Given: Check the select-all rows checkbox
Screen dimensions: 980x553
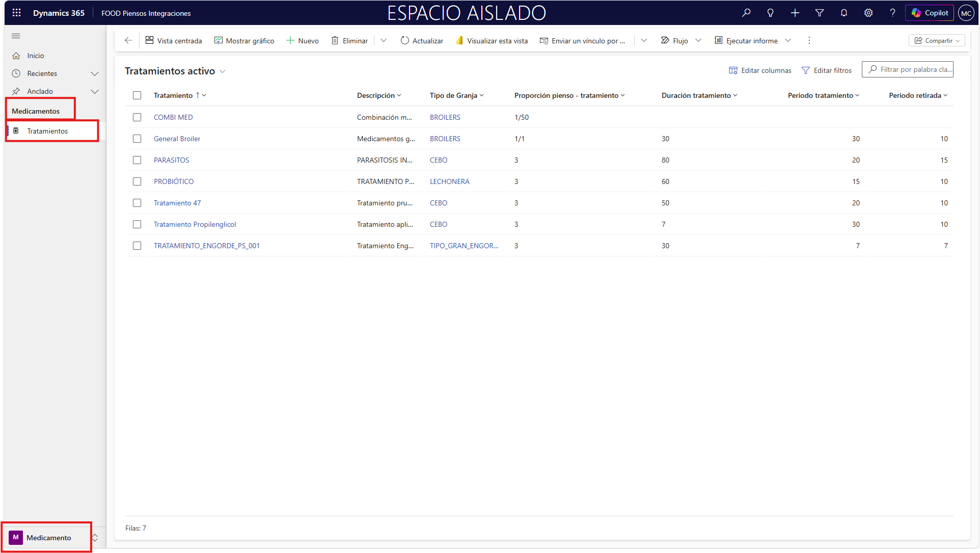Looking at the screenshot, I should [137, 95].
